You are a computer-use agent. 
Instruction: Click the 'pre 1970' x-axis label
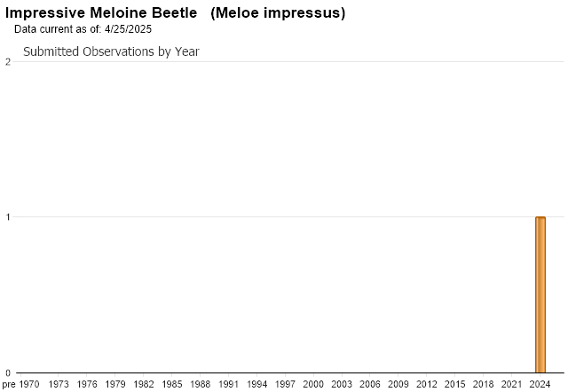tap(21, 384)
